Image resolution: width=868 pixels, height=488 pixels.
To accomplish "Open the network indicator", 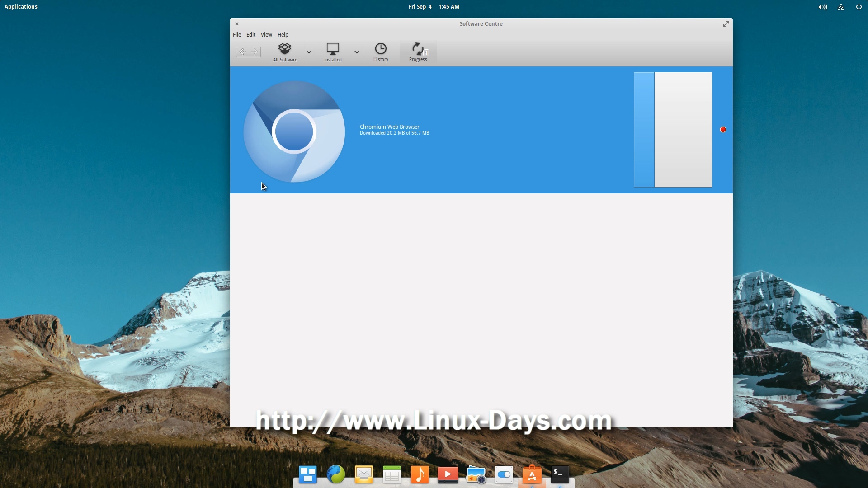I will (841, 7).
